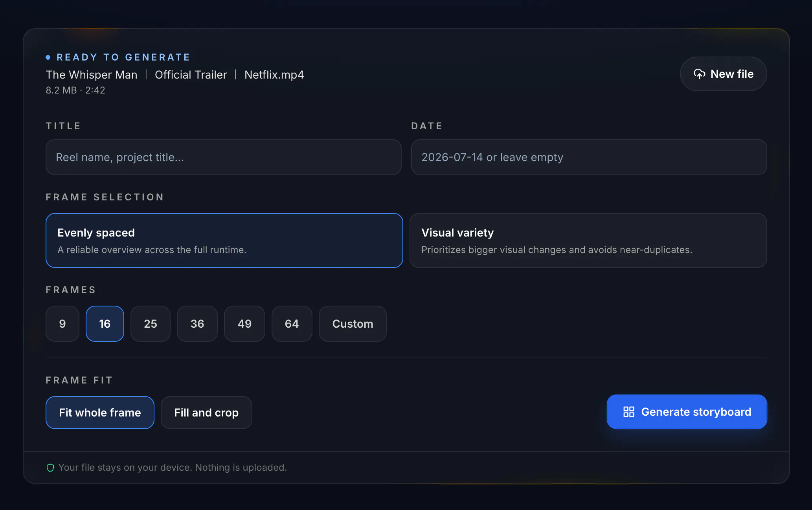Click the file size text 8.2 MB · 2:42
Image resolution: width=812 pixels, height=510 pixels.
coord(75,90)
